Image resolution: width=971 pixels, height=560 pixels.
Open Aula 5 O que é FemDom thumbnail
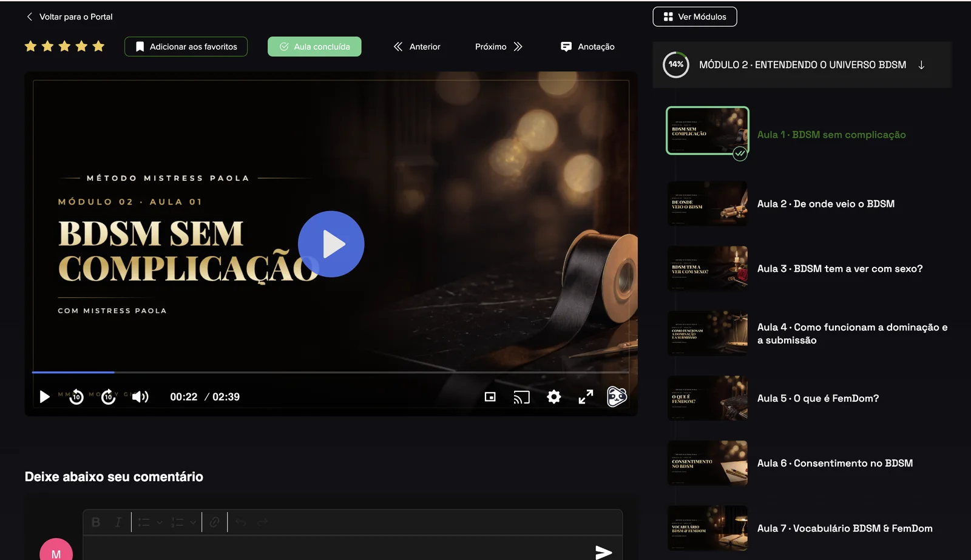tap(708, 399)
